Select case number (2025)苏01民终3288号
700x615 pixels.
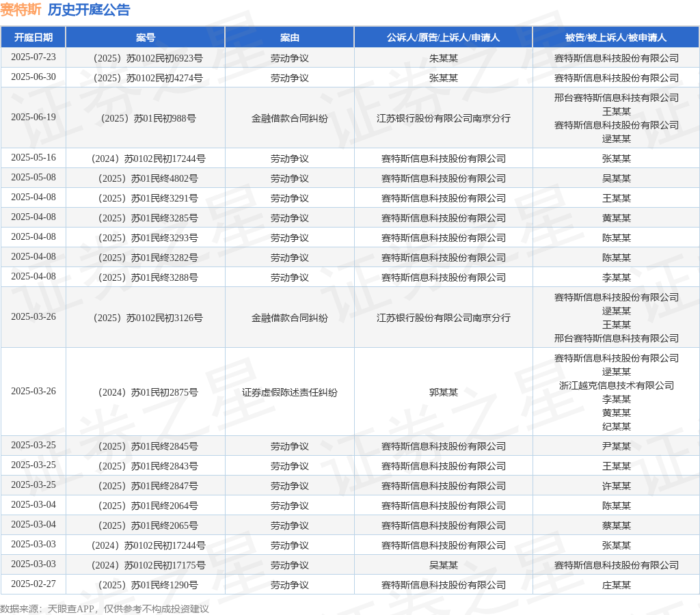[146, 277]
